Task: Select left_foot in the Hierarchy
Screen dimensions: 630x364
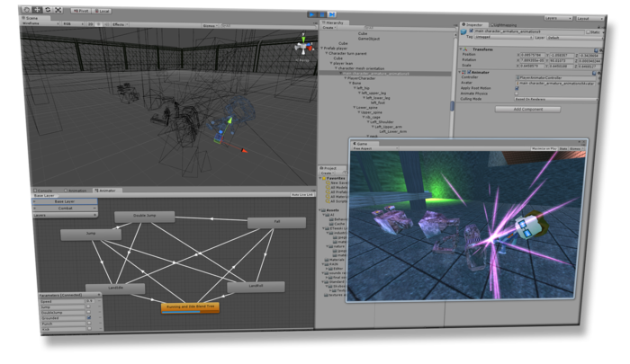Action: [378, 102]
